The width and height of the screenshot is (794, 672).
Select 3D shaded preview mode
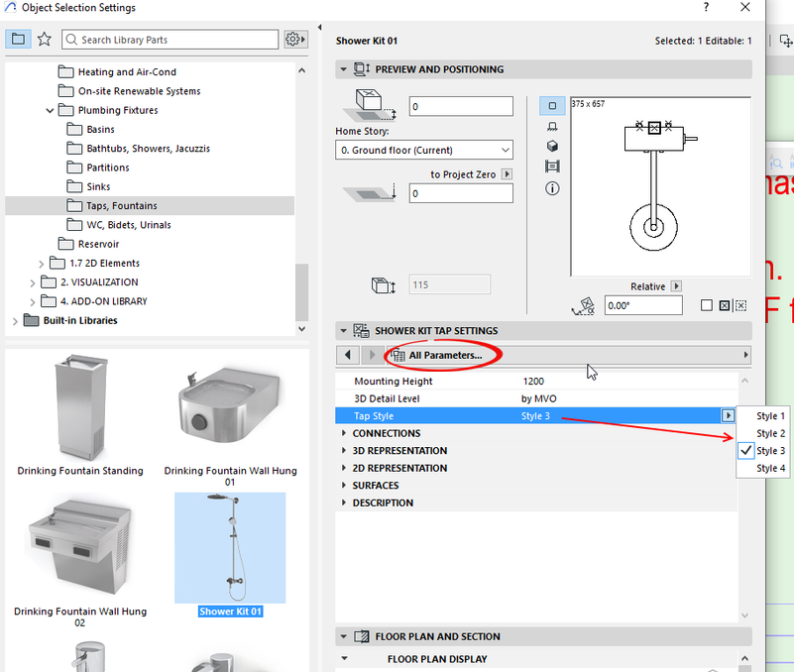tap(552, 147)
